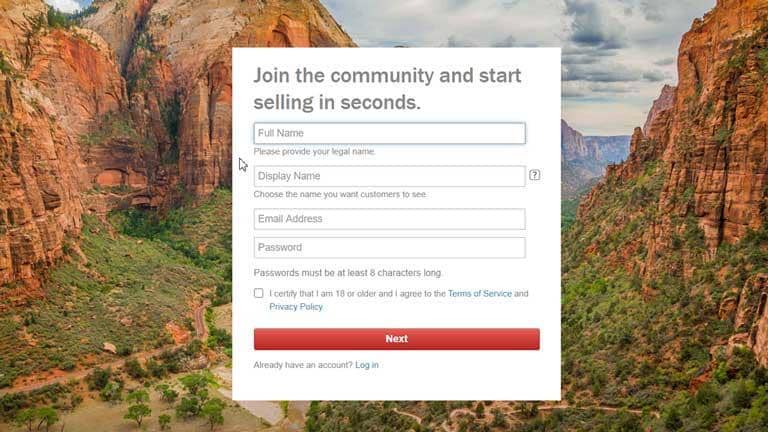The width and height of the screenshot is (768, 432).
Task: View the Privacy Policy link
Action: coord(296,307)
